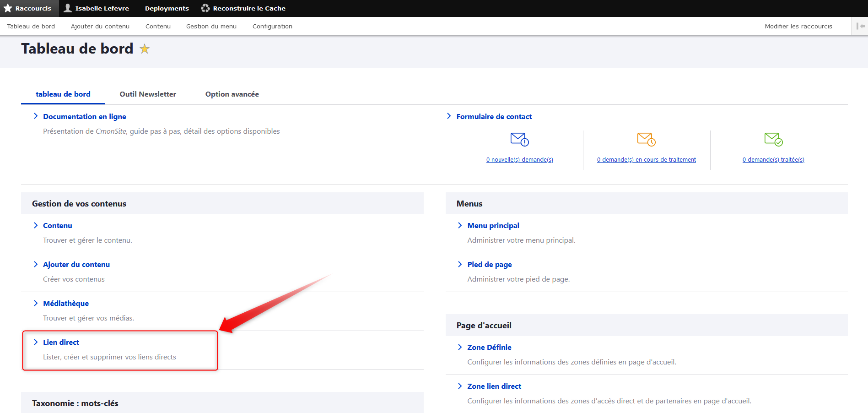Click the chevron next to Menu principal
The height and width of the screenshot is (413, 868).
coord(460,225)
